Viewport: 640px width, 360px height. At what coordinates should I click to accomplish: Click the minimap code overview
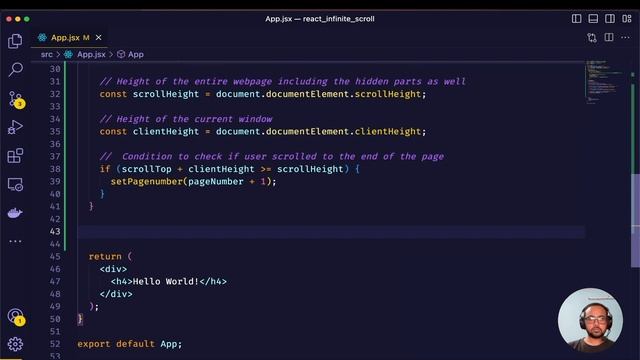[x=605, y=82]
